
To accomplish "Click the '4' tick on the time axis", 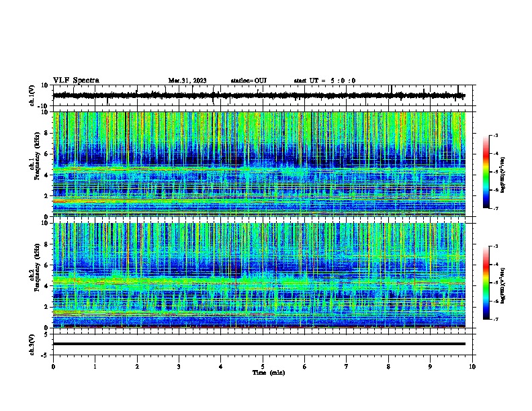I will pyautogui.click(x=221, y=367).
